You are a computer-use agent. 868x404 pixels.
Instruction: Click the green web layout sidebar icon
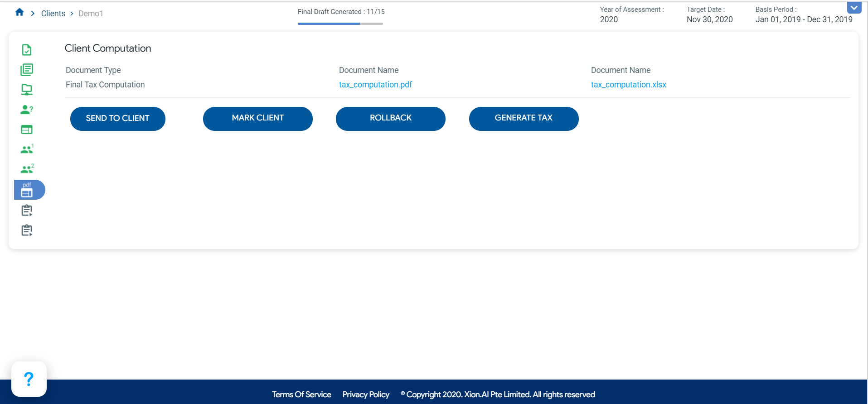point(27,130)
